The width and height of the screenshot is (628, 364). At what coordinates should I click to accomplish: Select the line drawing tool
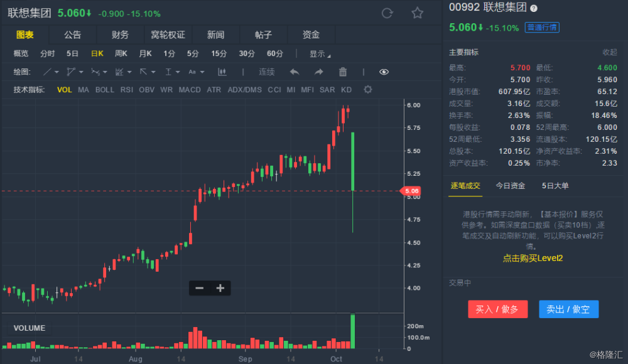pos(47,72)
